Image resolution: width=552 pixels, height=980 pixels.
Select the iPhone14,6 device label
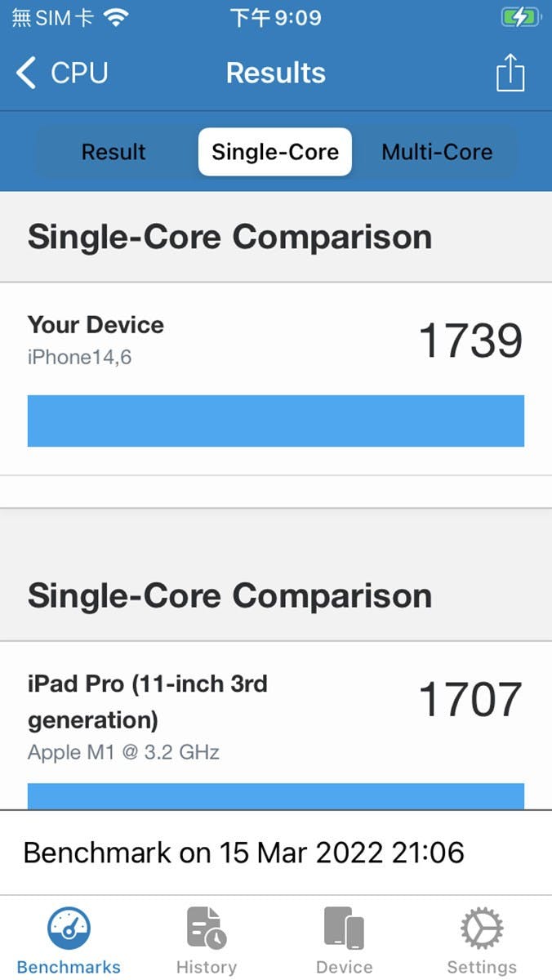coord(79,357)
